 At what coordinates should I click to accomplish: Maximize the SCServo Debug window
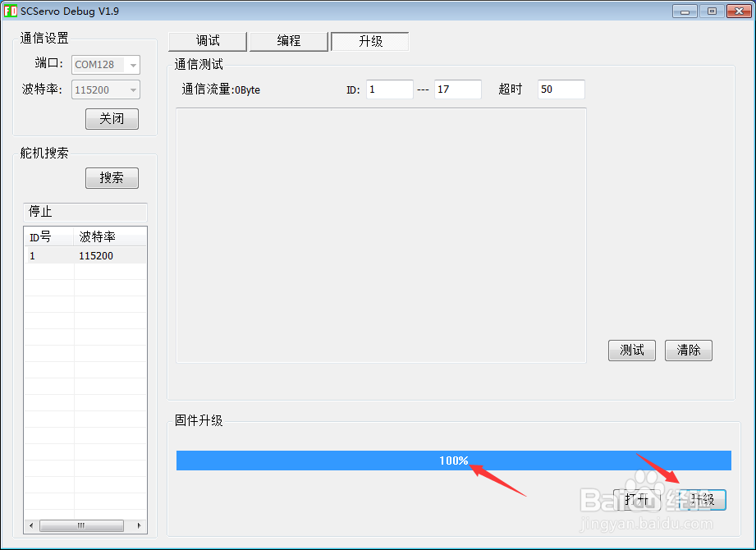point(712,11)
